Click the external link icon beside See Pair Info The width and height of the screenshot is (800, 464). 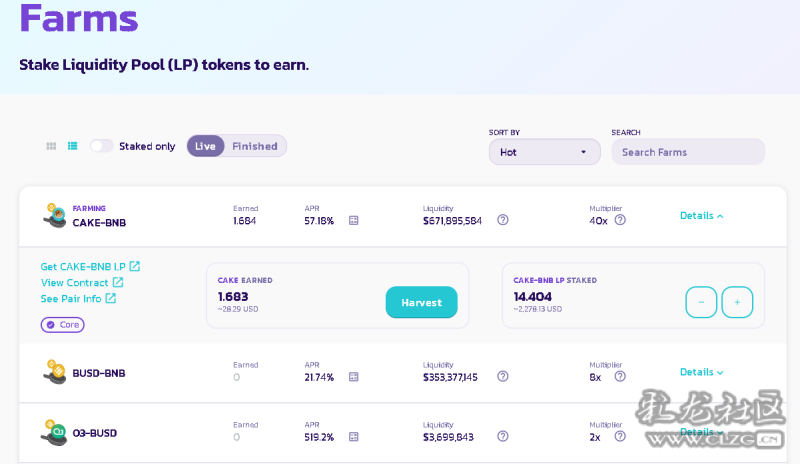pyautogui.click(x=111, y=298)
